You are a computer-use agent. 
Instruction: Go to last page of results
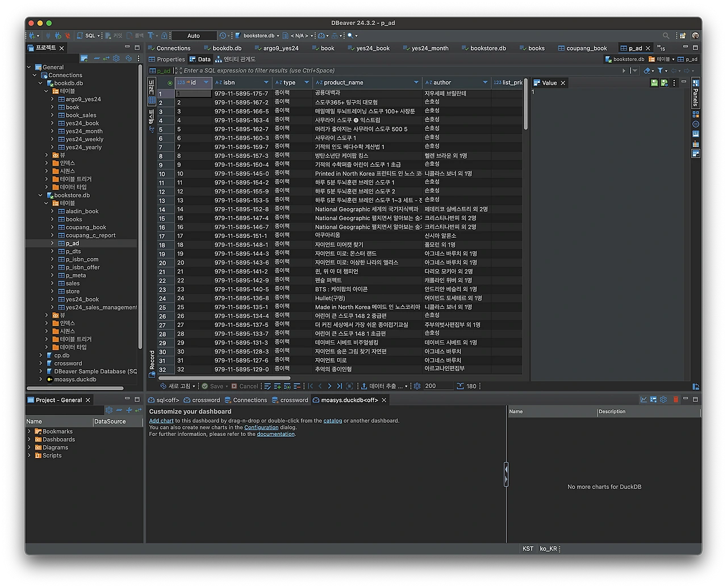339,386
